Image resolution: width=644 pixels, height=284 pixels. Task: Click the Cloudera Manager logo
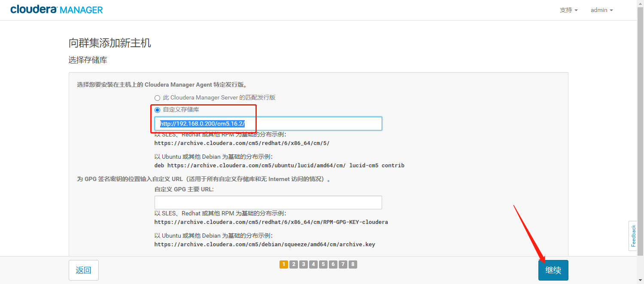pyautogui.click(x=57, y=9)
